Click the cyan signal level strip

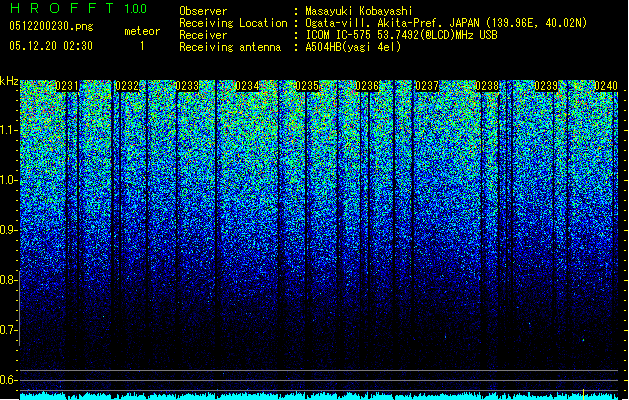pyautogui.click(x=319, y=396)
